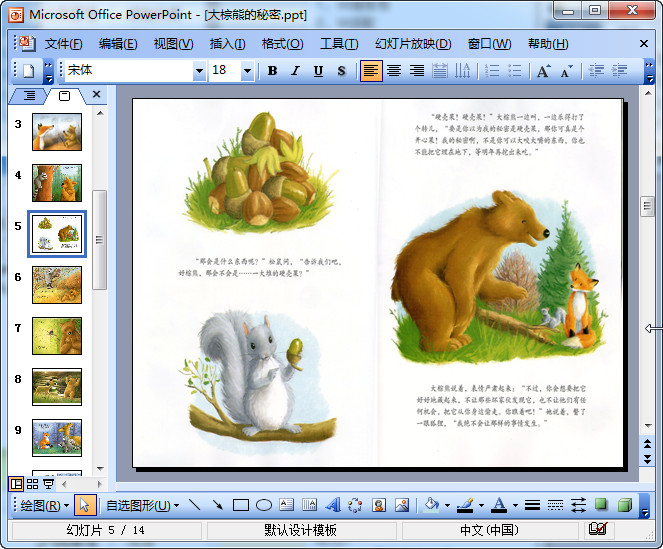The image size is (663, 549).
Task: Click the Change Text Direction icon
Action: click(x=462, y=71)
